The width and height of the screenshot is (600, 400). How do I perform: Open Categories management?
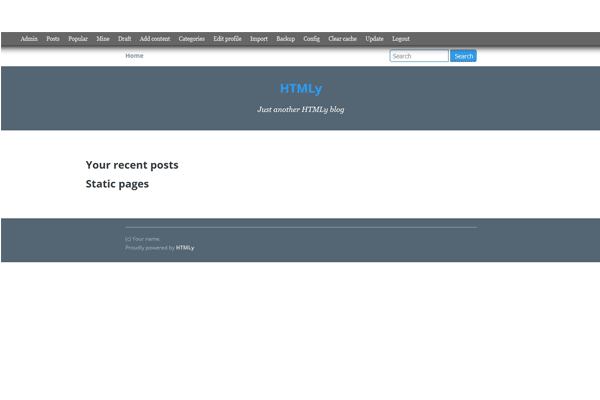coord(192,39)
